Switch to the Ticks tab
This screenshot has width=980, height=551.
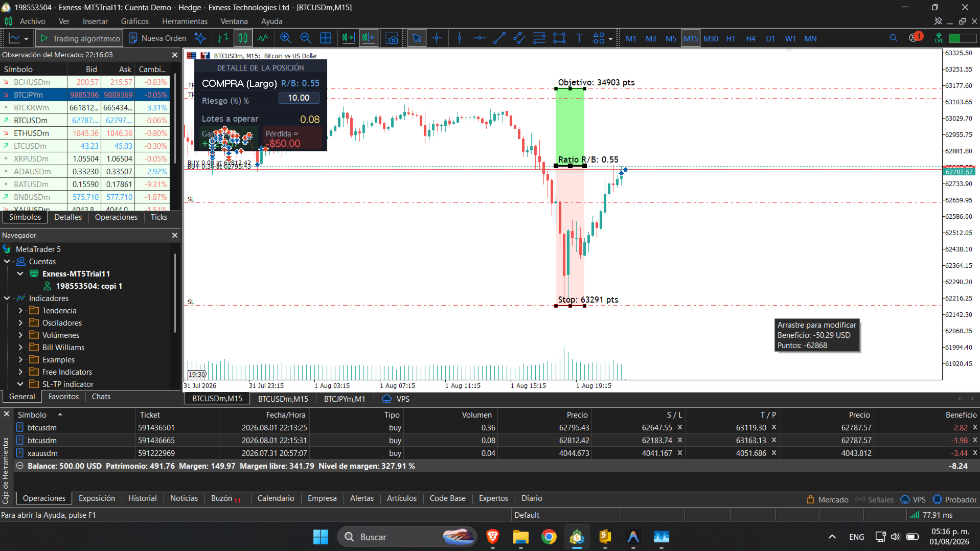point(159,217)
